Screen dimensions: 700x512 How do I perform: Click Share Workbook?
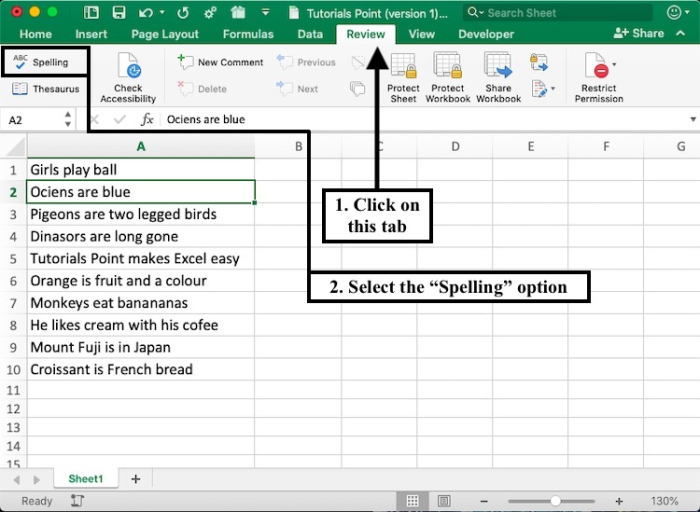click(498, 78)
